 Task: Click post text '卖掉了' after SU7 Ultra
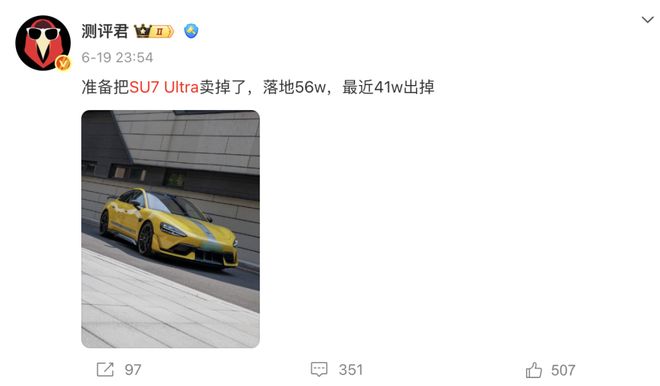coord(222,87)
